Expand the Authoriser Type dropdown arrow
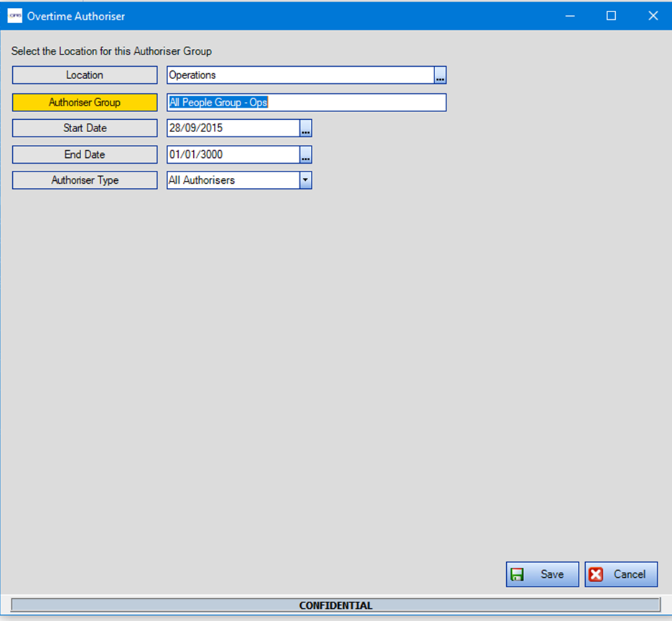Image resolution: width=672 pixels, height=621 pixels. coord(306,180)
